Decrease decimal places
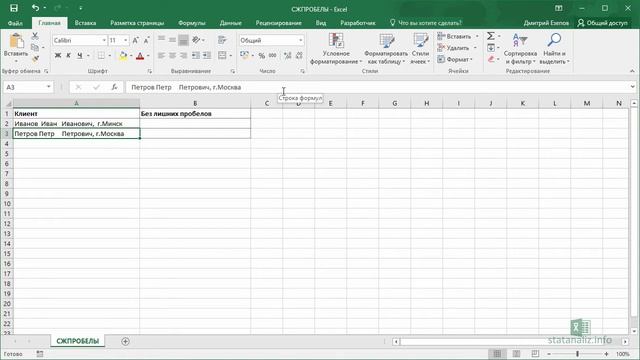The image size is (640, 360). (x=299, y=56)
